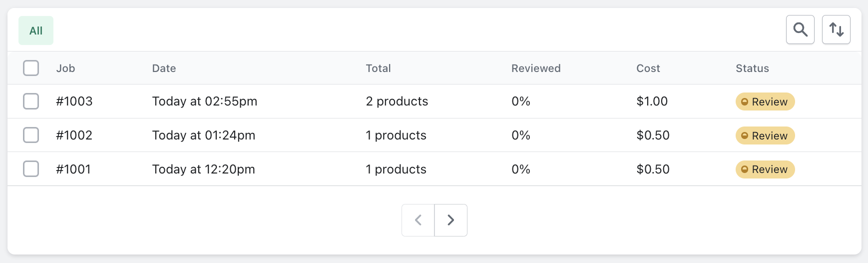Click Review status badge for job #1003
This screenshot has height=263, width=868.
765,101
